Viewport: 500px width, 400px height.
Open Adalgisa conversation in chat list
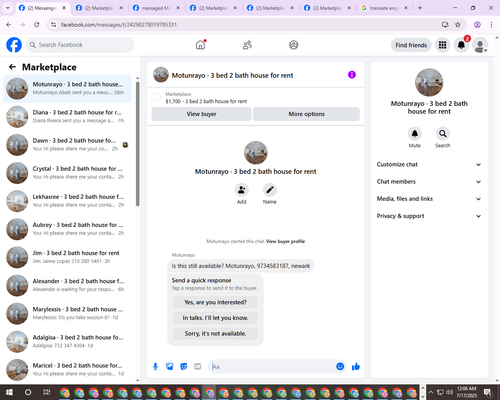[67, 342]
